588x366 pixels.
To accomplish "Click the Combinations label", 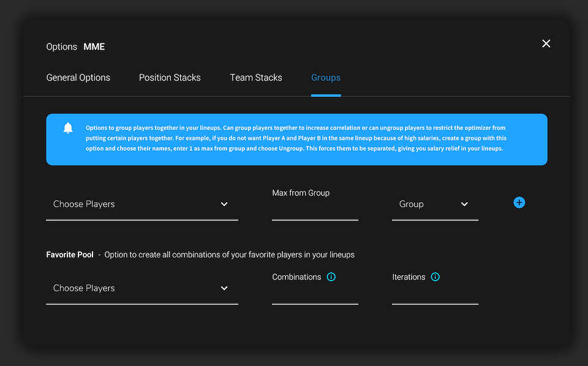I will 296,277.
